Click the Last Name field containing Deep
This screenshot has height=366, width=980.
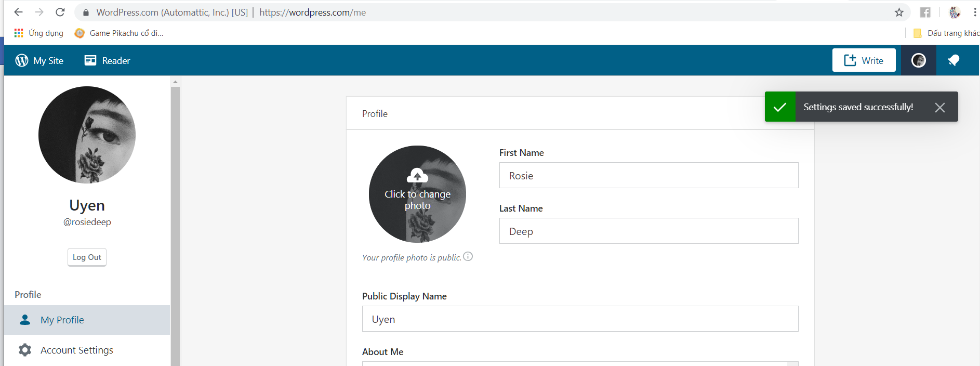[648, 231]
